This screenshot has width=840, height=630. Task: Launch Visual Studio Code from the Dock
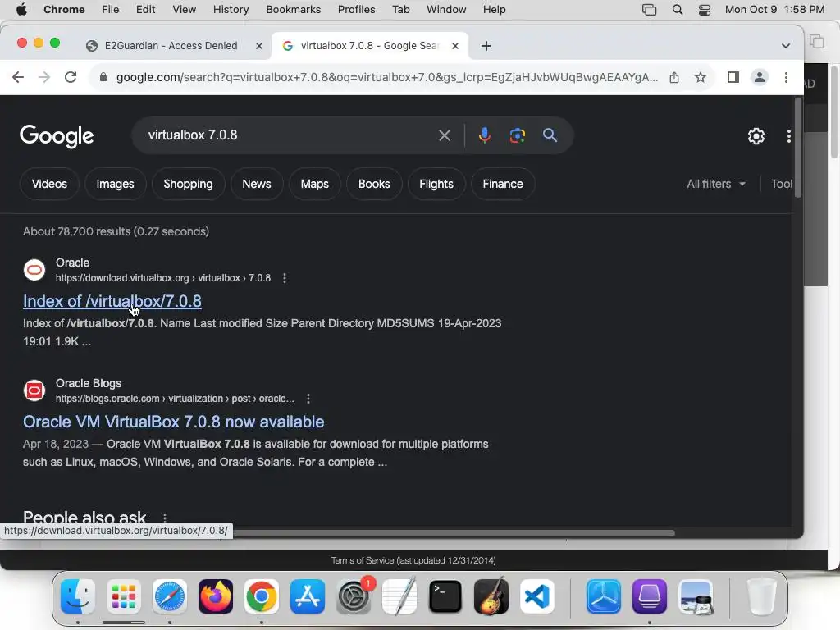(537, 596)
